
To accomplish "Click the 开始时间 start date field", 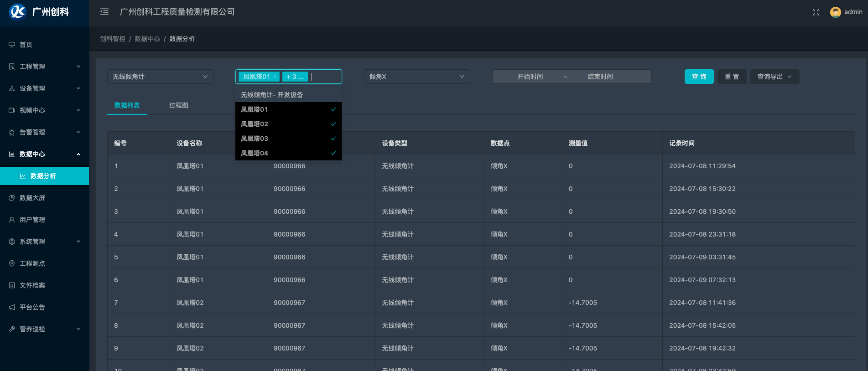I will point(530,77).
